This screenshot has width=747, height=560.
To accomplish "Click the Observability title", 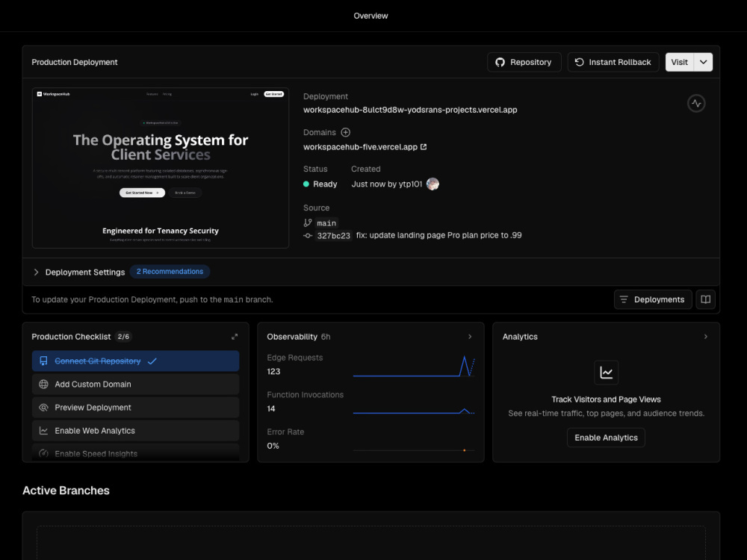I will point(292,337).
